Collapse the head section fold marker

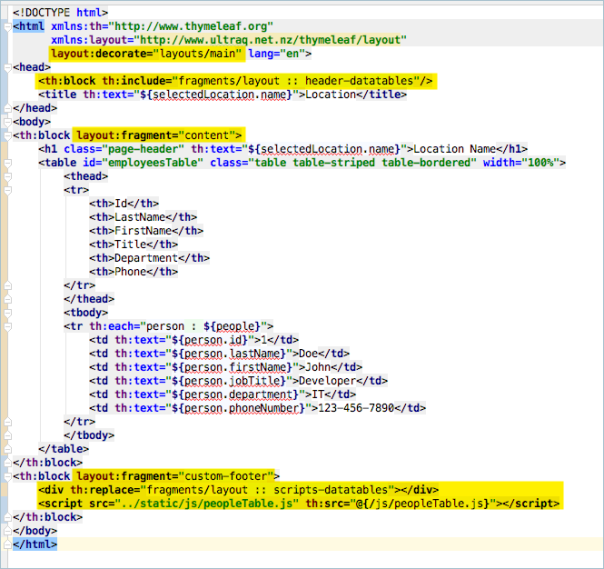(x=8, y=67)
